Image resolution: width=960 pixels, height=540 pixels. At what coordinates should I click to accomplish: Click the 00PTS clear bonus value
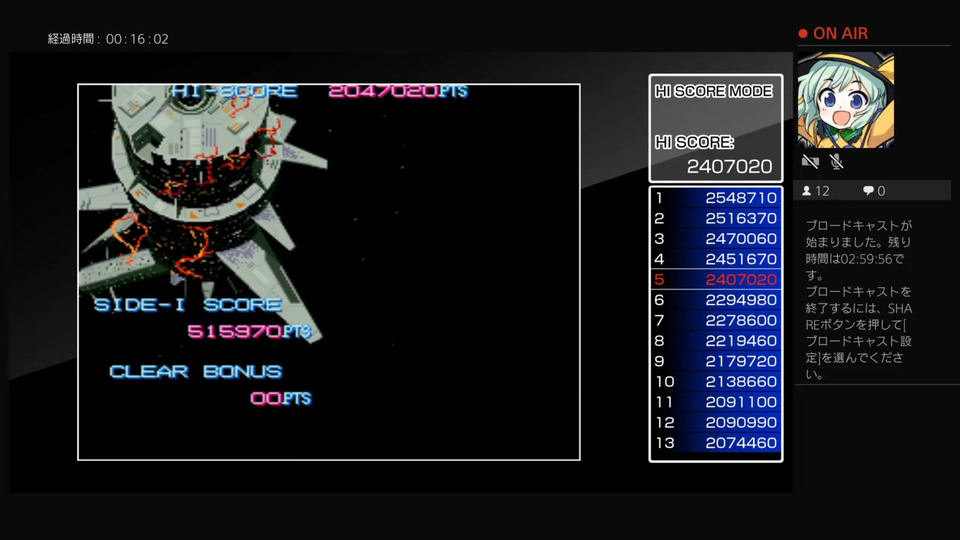click(281, 399)
